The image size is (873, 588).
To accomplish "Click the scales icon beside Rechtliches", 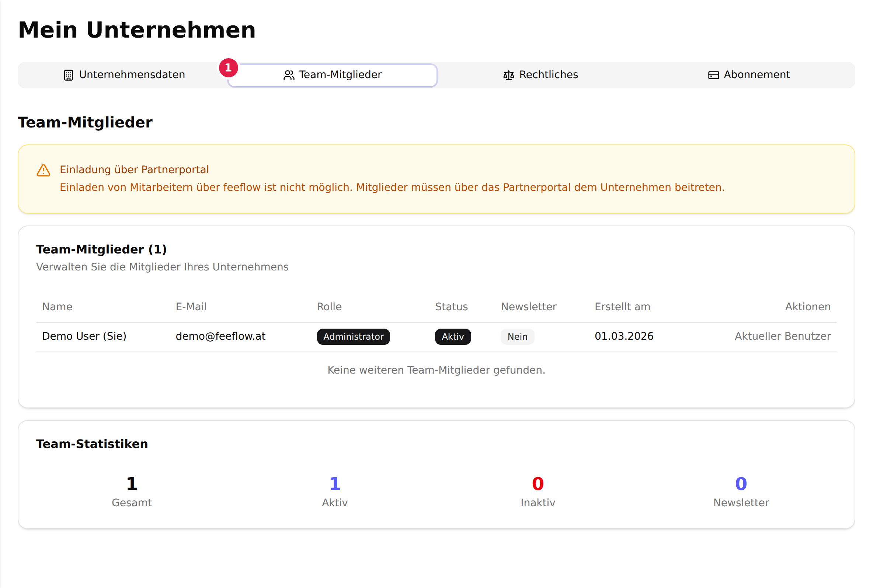I will pyautogui.click(x=508, y=76).
